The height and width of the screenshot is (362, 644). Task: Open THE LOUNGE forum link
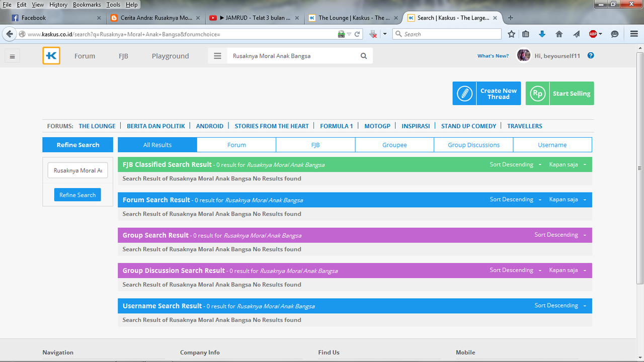97,126
